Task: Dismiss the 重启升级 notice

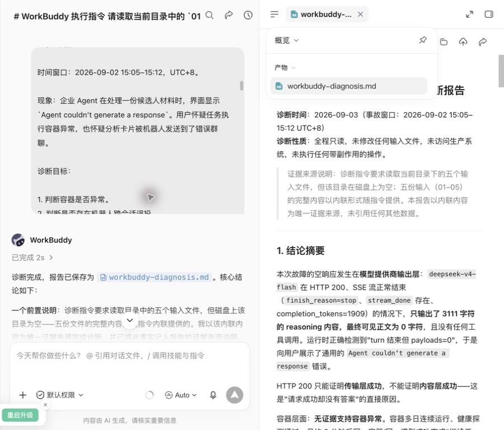Action: pyautogui.click(x=45, y=405)
